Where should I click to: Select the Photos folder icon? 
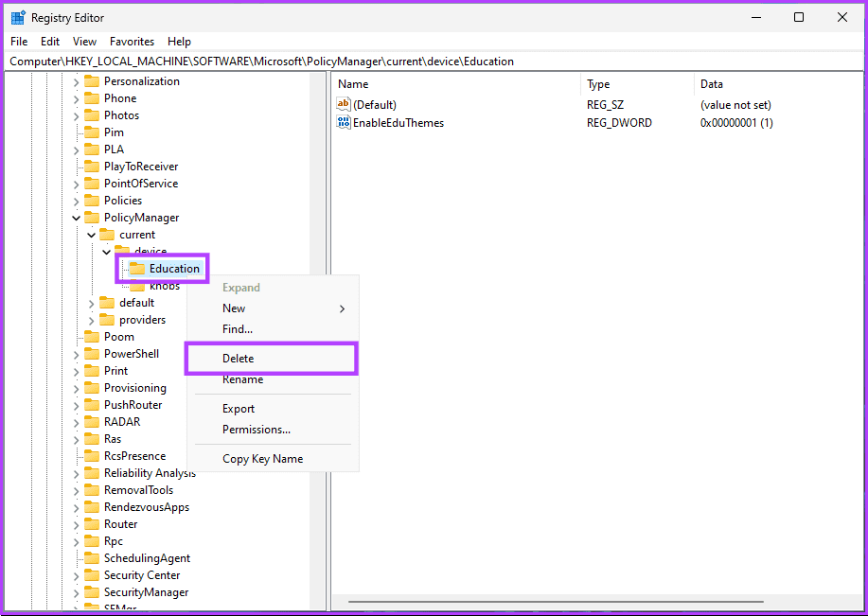pos(91,115)
